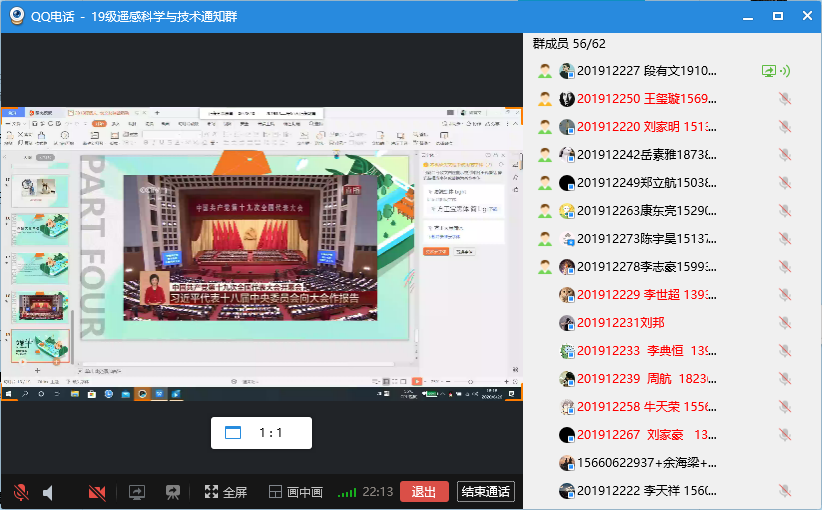Screen dimensions: 822x510
Task: Click avatar of 201912242 岳素雅
Action: click(x=567, y=155)
